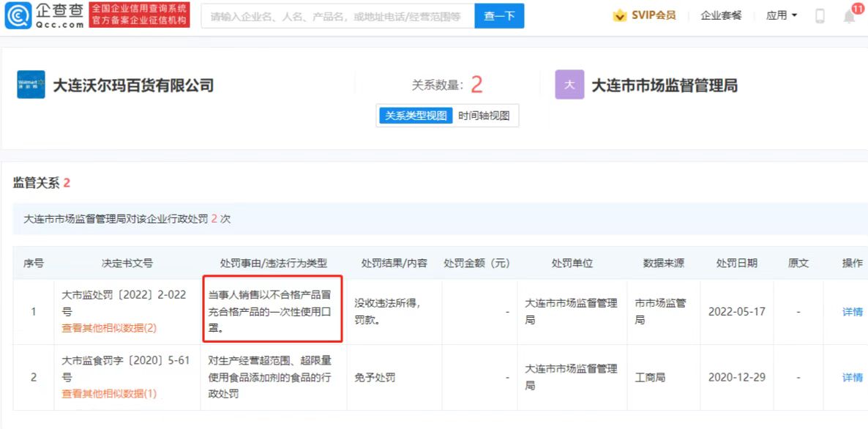Viewport: 868px width, 429px height.
Task: Click the Qcc.com logo icon
Action: point(18,15)
